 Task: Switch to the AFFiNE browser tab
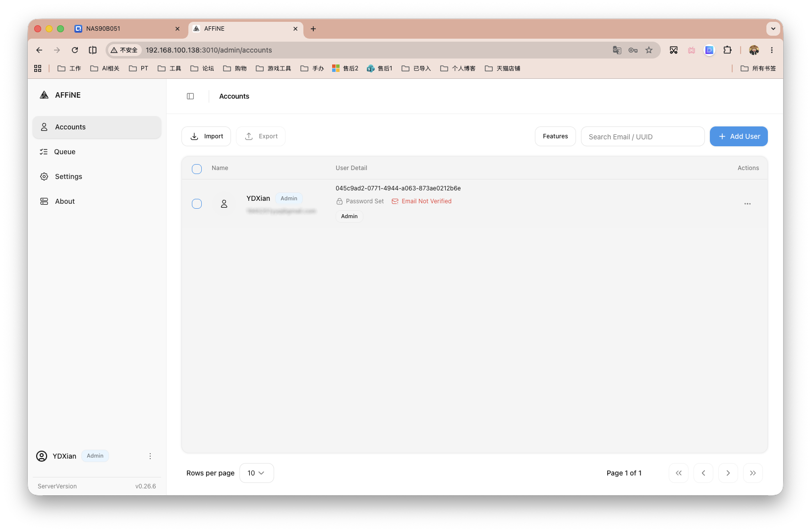[x=246, y=29]
